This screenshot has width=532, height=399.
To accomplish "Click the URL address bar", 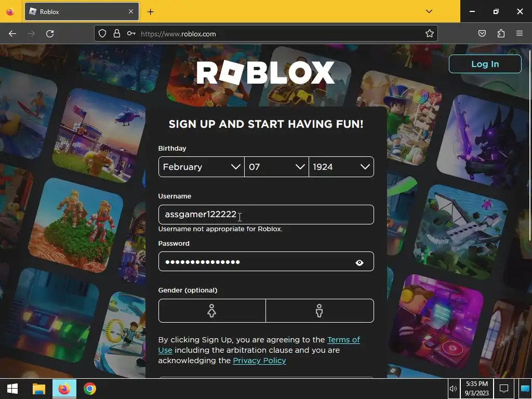I will click(266, 33).
